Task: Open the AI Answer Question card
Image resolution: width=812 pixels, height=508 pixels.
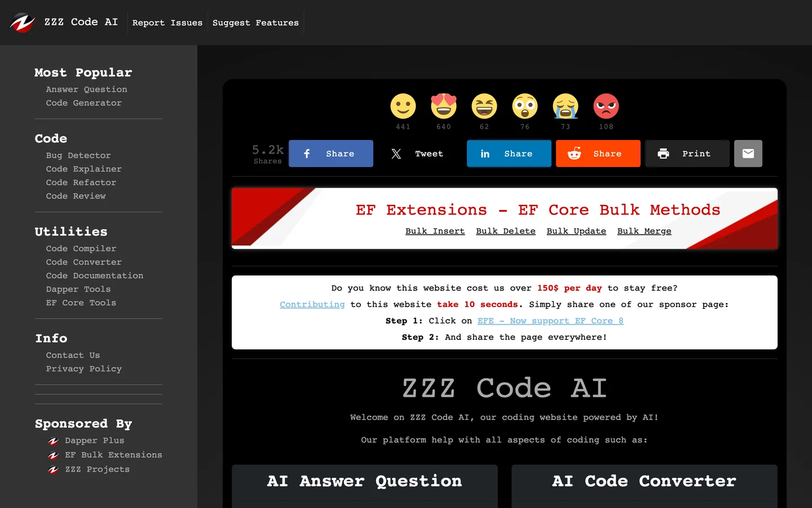Action: coord(365,485)
